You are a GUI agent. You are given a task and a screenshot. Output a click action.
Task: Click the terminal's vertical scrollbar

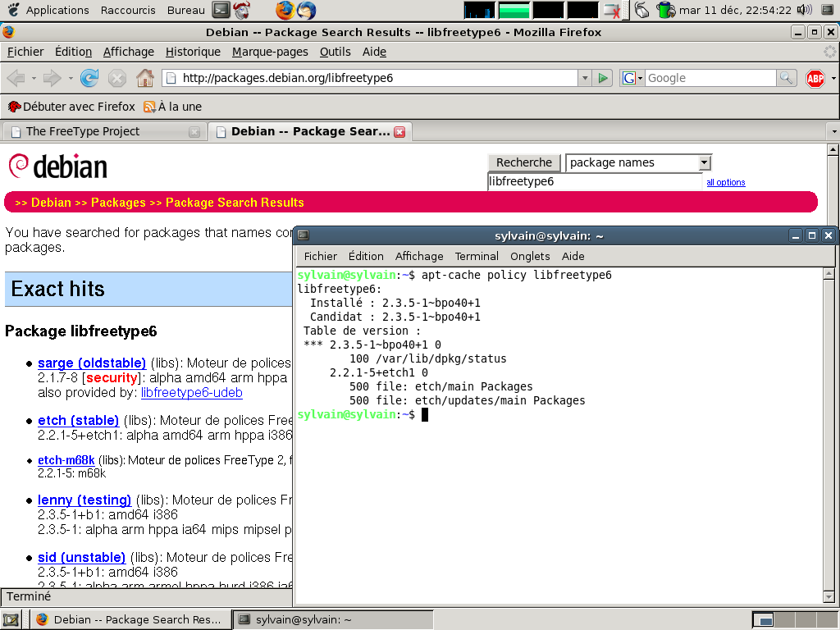829,435
